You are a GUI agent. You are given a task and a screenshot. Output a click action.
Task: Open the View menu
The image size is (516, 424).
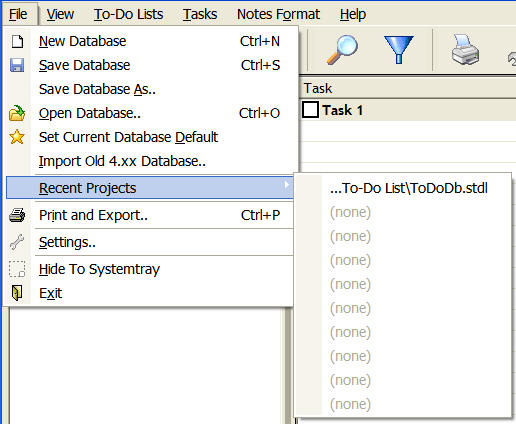pos(60,14)
